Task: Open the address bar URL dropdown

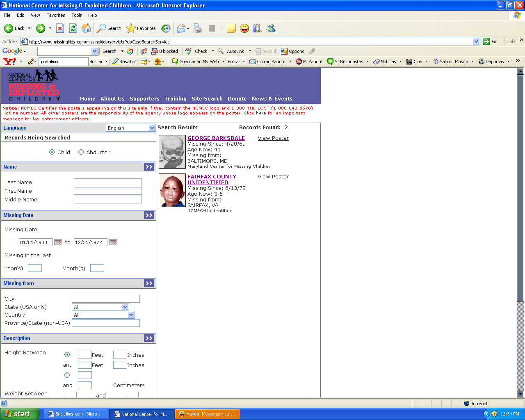Action: [x=477, y=41]
